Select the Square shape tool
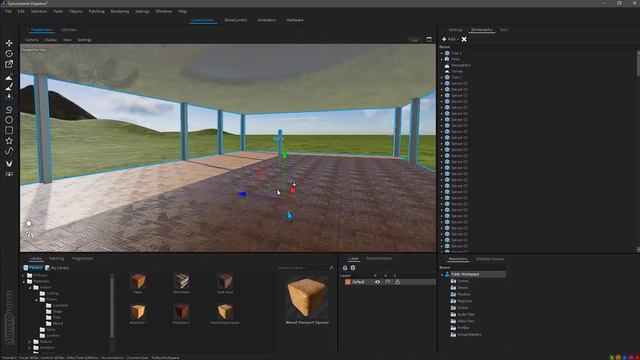The height and width of the screenshot is (360, 640). coord(9,130)
